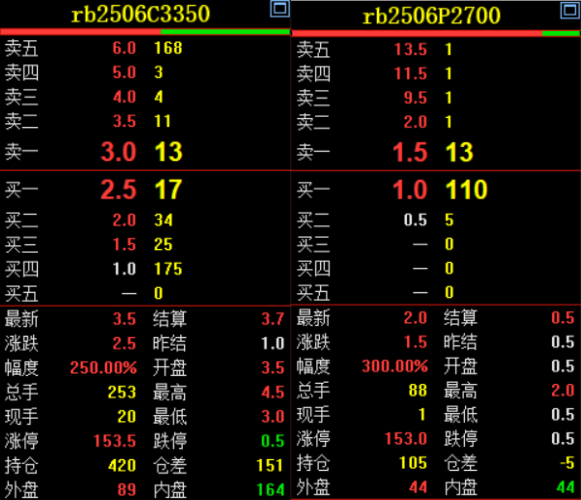Click the 250.00% change percentage value
Viewport: 581px width, 500px height.
click(103, 368)
